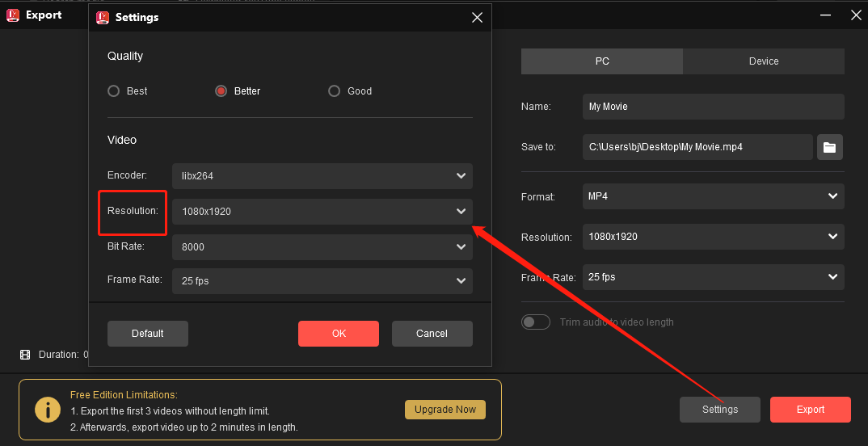The height and width of the screenshot is (446, 868).
Task: Open the Bit Rate 8000 dropdown
Action: click(322, 246)
